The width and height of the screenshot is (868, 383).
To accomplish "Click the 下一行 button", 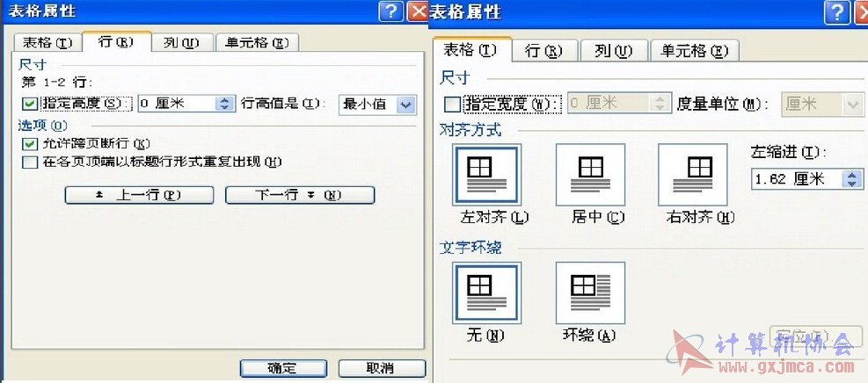I will [x=300, y=195].
